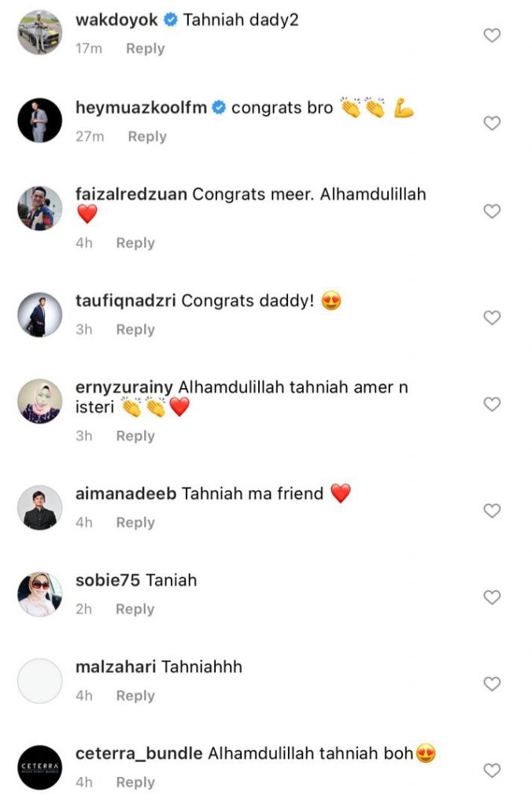Reply to heymuazkoolfm's comment
The image size is (532, 806).
coord(147,136)
